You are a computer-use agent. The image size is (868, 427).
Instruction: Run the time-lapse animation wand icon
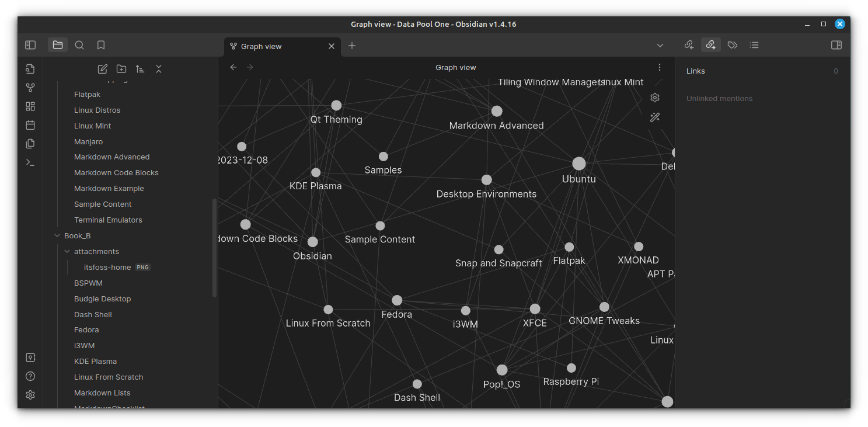tap(655, 117)
